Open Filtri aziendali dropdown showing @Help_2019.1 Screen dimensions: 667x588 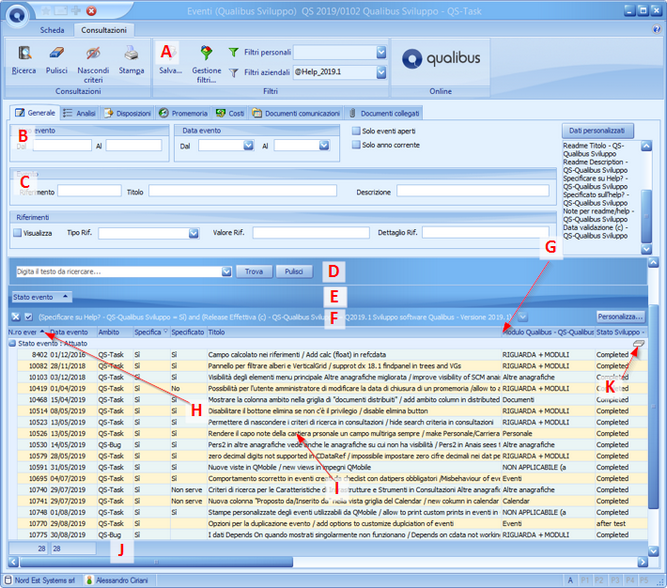point(381,73)
